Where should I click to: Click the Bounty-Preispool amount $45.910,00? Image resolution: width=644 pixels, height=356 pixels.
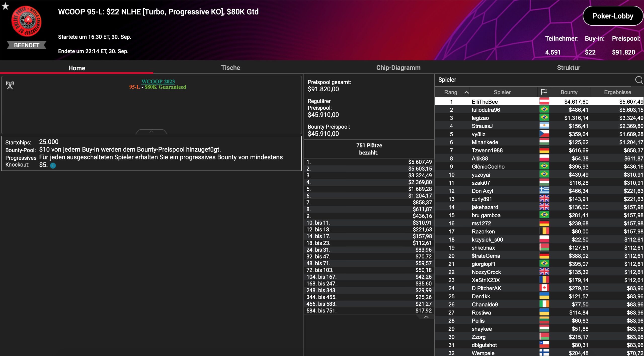pos(323,134)
